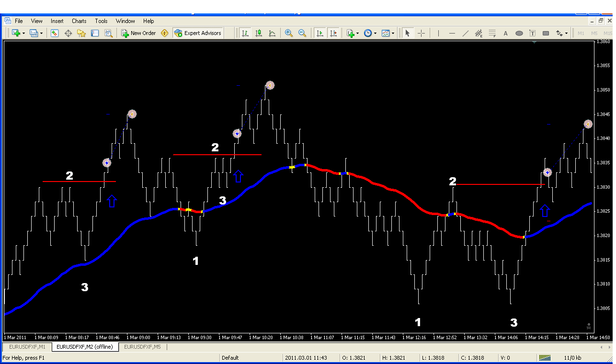Screen dimensions: 616x364
Task: Click the Templates icon
Action: click(386, 33)
